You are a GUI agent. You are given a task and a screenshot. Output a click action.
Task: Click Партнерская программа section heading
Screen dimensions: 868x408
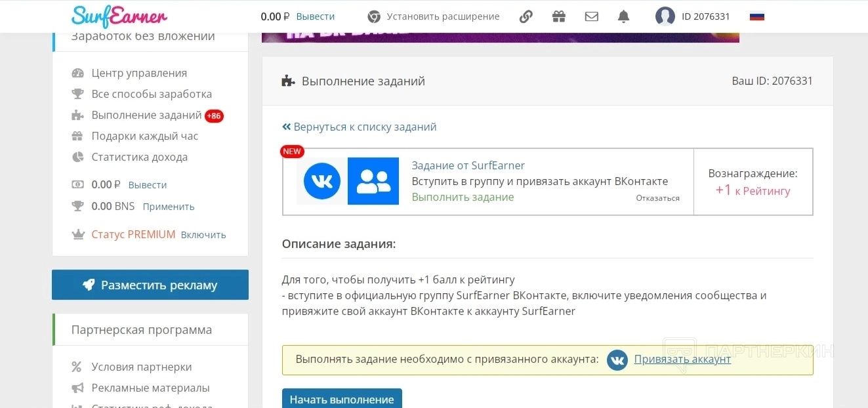click(x=142, y=330)
